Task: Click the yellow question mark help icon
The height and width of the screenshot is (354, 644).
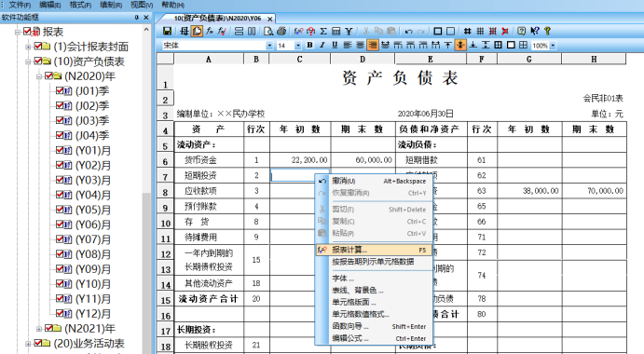Action: coord(547,32)
